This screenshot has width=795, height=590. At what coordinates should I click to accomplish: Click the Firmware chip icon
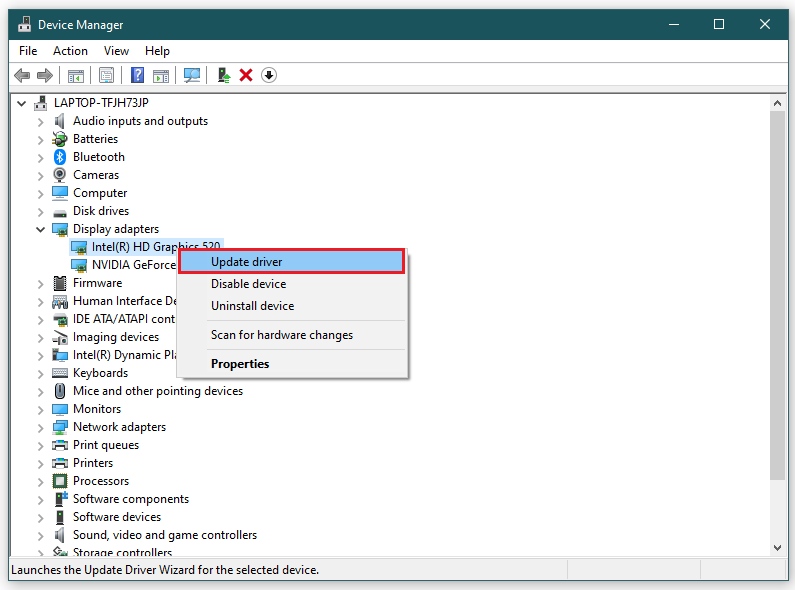click(x=60, y=283)
